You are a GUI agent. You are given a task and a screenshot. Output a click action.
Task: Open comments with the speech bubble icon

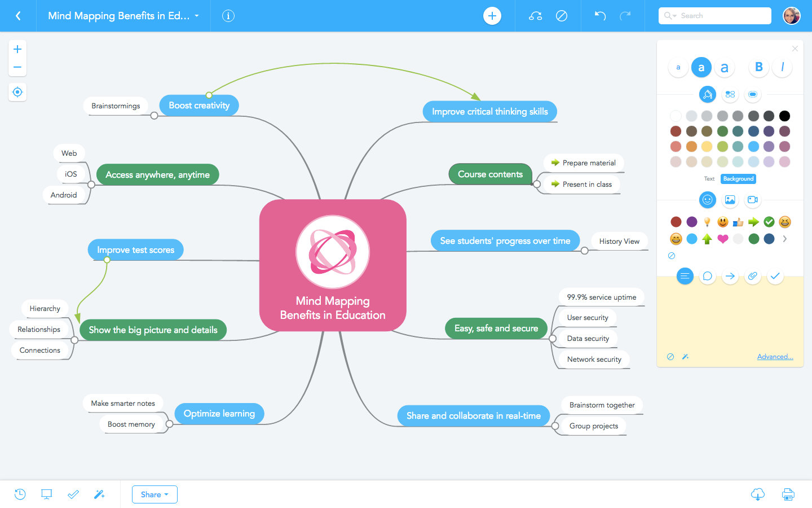(x=708, y=276)
